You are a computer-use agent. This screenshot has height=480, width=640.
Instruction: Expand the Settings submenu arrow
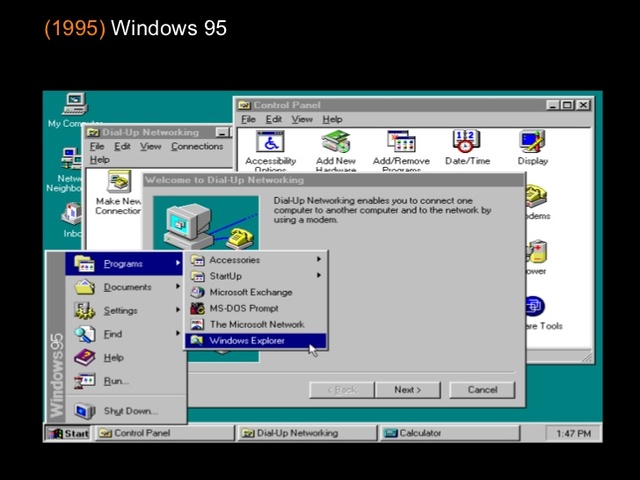coord(178,310)
